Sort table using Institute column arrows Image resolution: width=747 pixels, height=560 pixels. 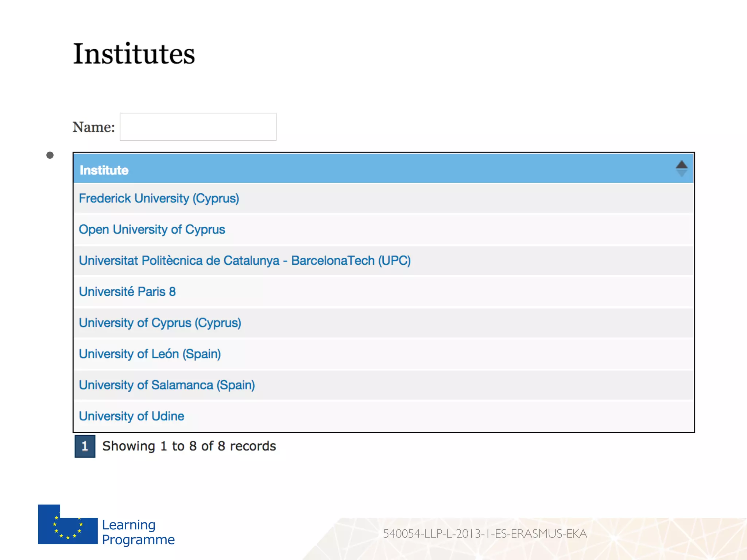coord(681,169)
